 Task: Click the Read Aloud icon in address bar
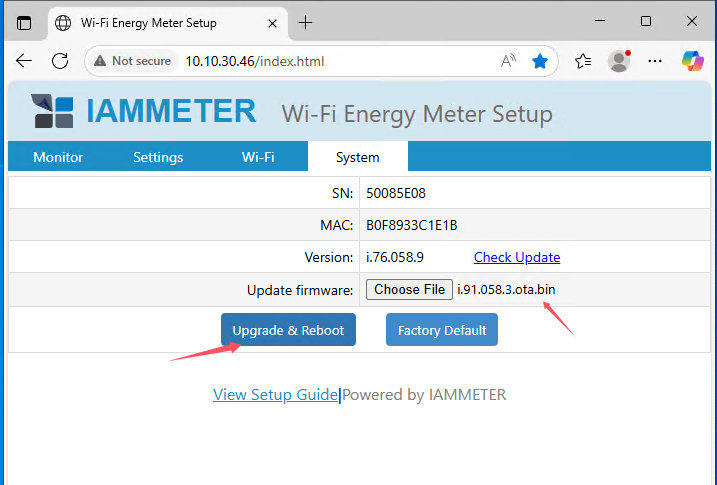(x=509, y=61)
